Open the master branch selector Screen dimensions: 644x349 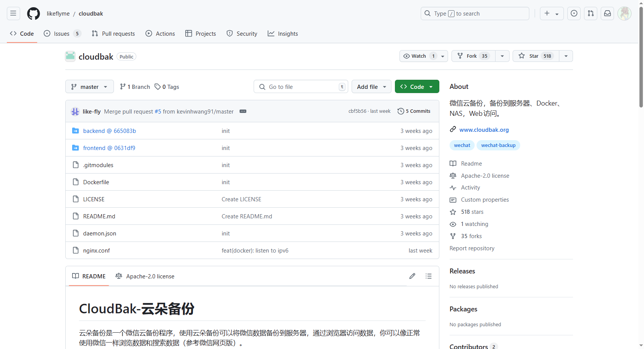tap(90, 87)
